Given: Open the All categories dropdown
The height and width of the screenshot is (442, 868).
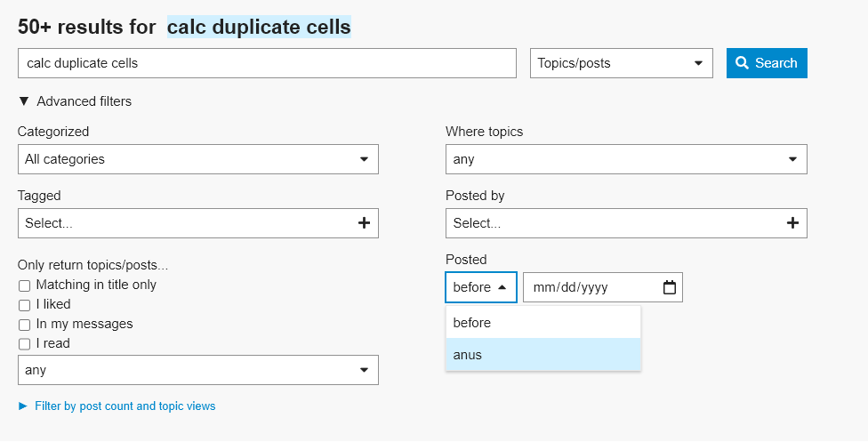Looking at the screenshot, I should coord(197,159).
